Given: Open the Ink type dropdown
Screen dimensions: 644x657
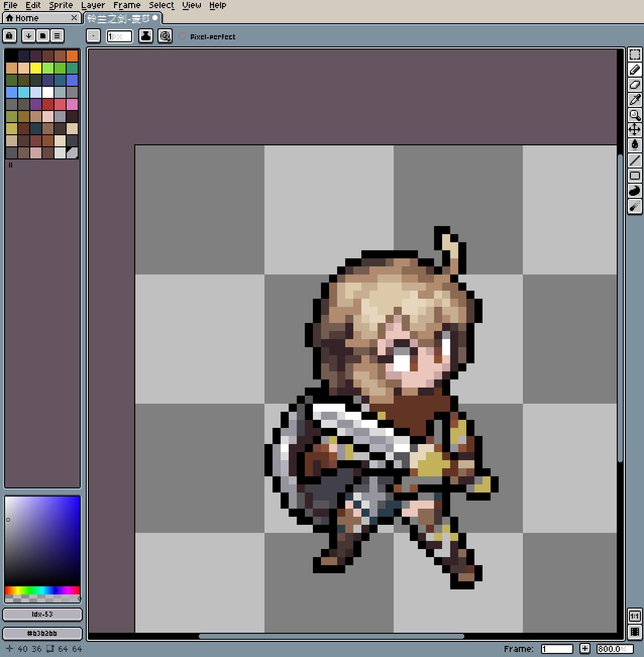Looking at the screenshot, I should (x=146, y=36).
